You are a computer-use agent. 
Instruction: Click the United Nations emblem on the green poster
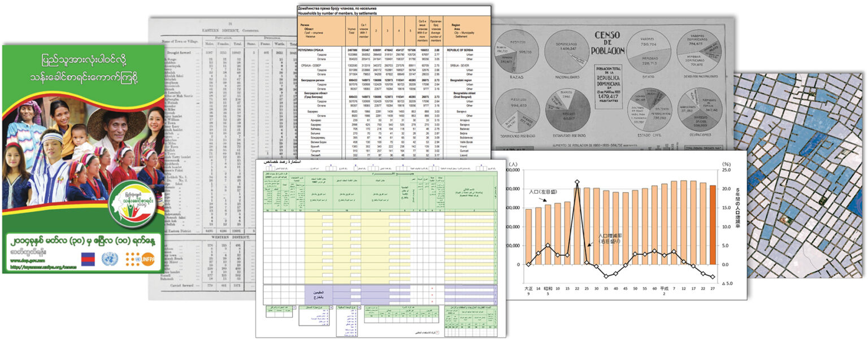(x=110, y=259)
